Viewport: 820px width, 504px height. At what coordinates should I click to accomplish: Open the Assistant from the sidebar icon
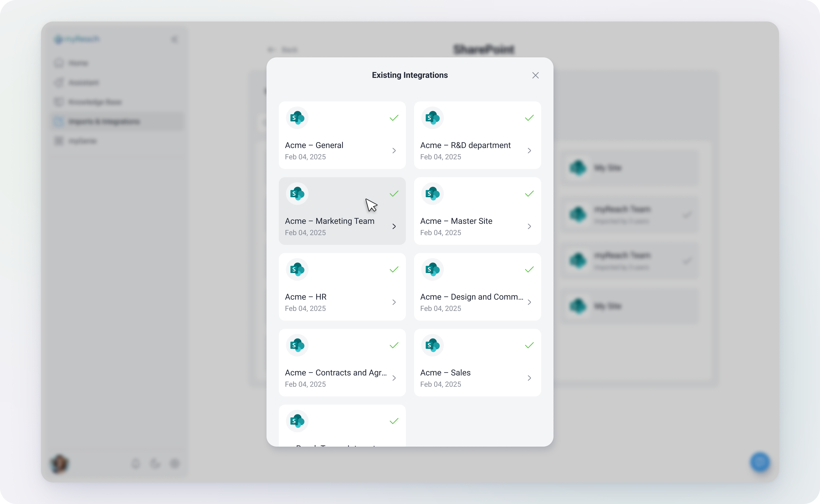[x=59, y=82]
